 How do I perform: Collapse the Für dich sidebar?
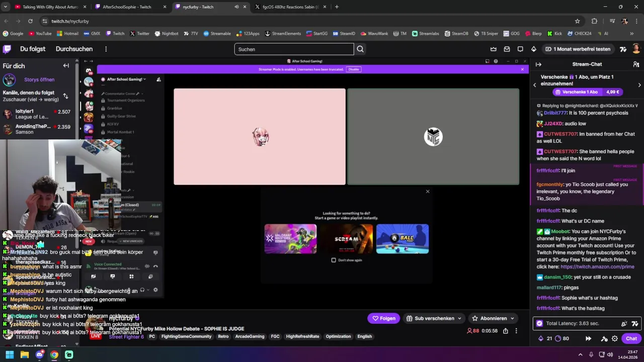[66, 65]
